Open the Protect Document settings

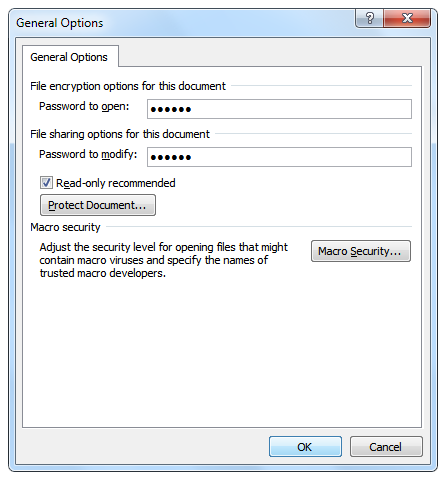click(98, 205)
